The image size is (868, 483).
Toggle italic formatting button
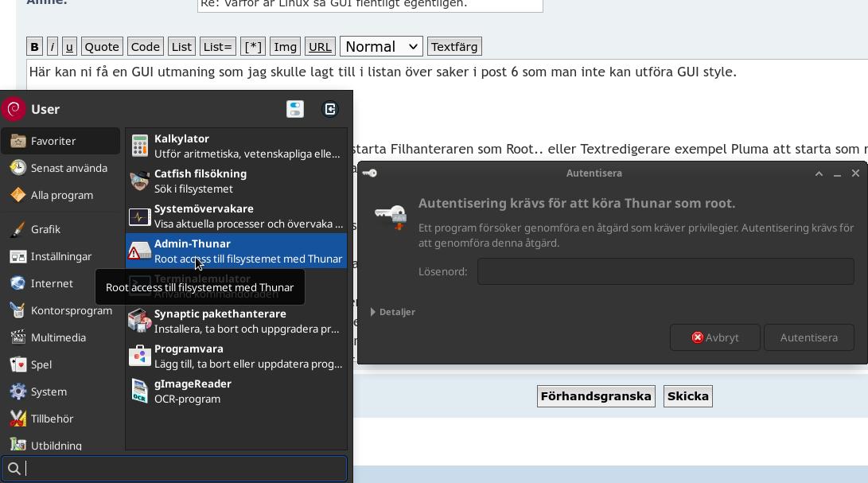[x=52, y=46]
